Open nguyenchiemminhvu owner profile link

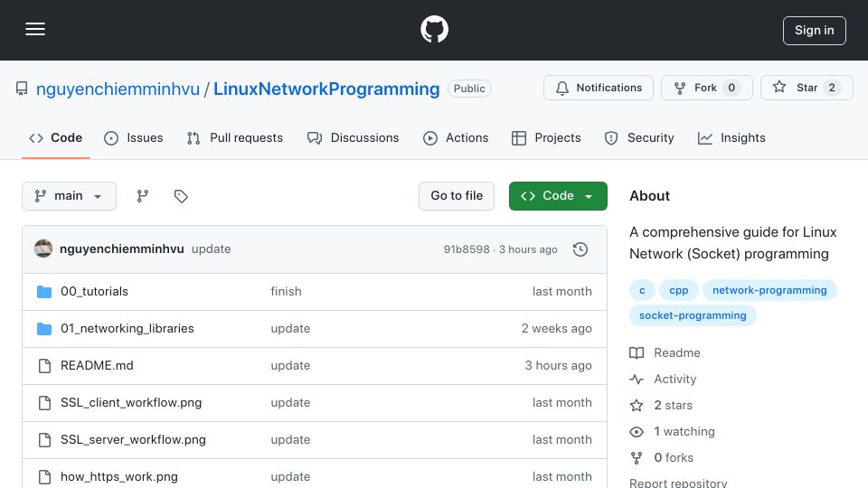click(x=118, y=89)
